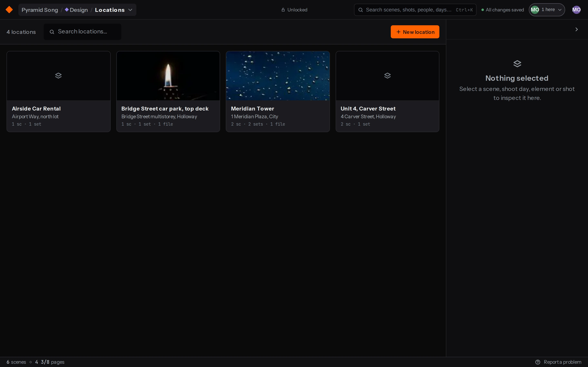Open the Bridge Street car park flame thumbnail

pyautogui.click(x=168, y=76)
